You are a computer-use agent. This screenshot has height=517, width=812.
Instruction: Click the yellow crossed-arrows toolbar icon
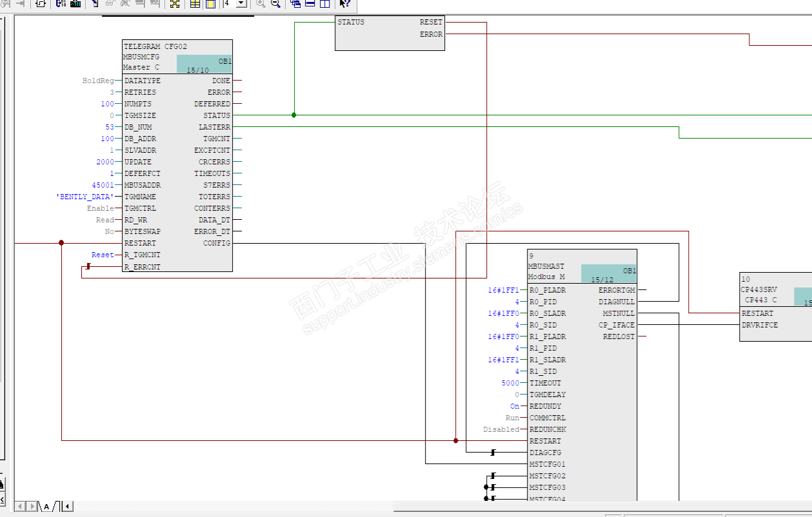pyautogui.click(x=175, y=3)
